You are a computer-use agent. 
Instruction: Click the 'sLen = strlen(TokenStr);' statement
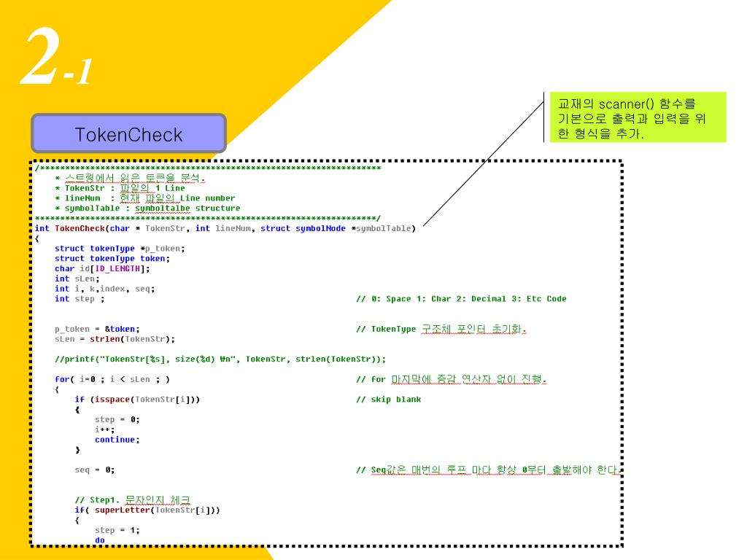coord(115,339)
